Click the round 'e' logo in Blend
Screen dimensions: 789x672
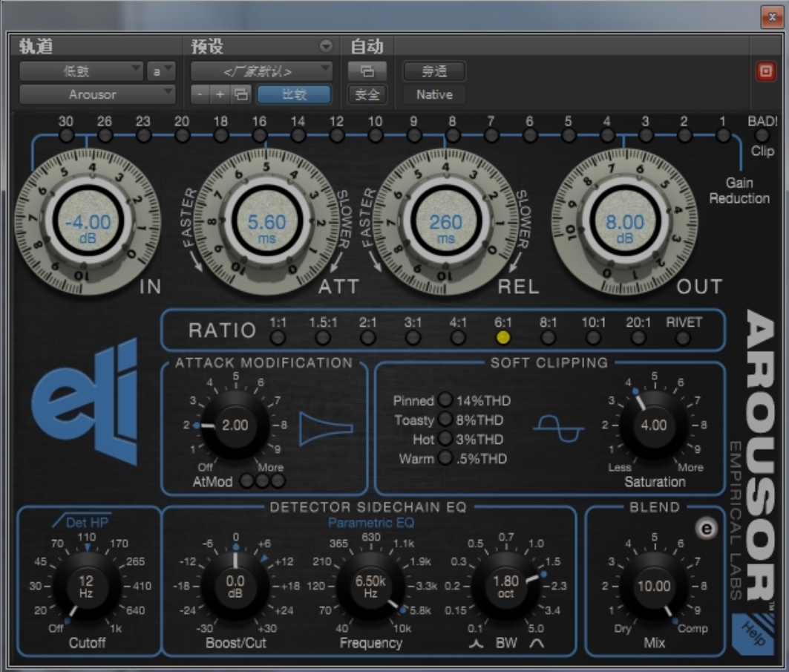707,528
